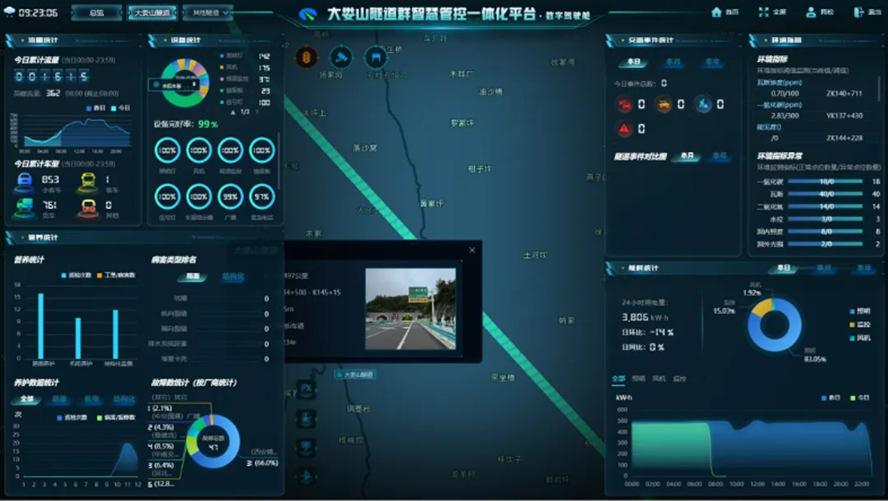888x501 pixels.
Task: Click the blue car icon showing 853
Action: click(24, 182)
